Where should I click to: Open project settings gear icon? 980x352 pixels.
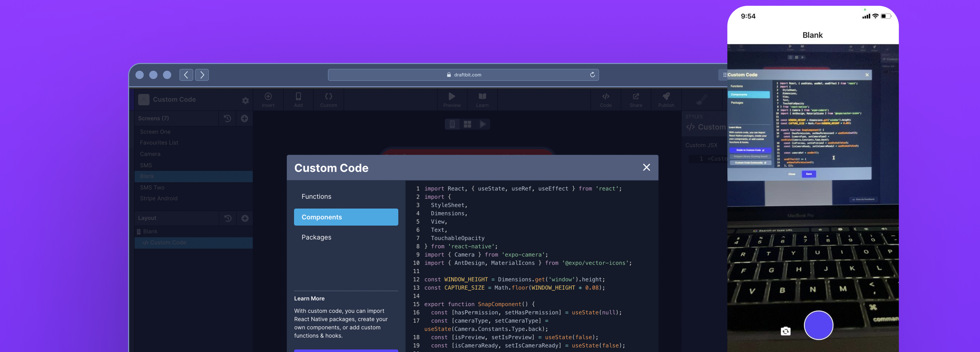click(245, 101)
